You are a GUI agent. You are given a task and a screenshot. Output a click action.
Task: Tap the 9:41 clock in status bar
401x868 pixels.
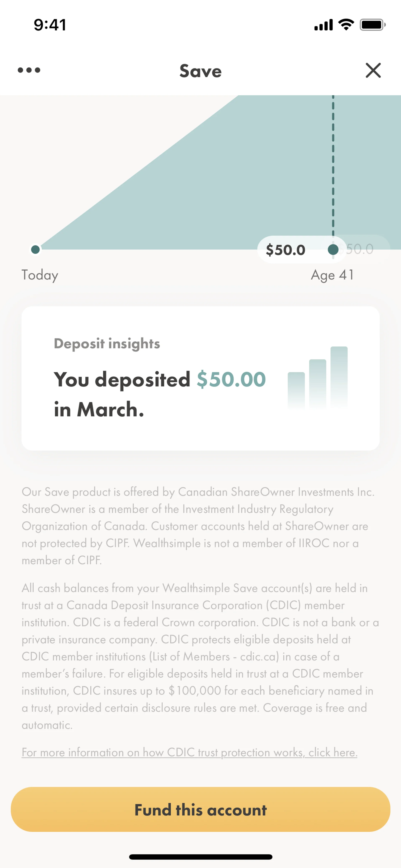50,25
